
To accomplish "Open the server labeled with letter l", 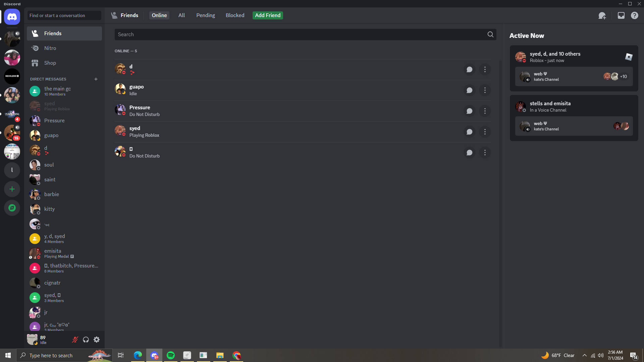I will [x=12, y=170].
